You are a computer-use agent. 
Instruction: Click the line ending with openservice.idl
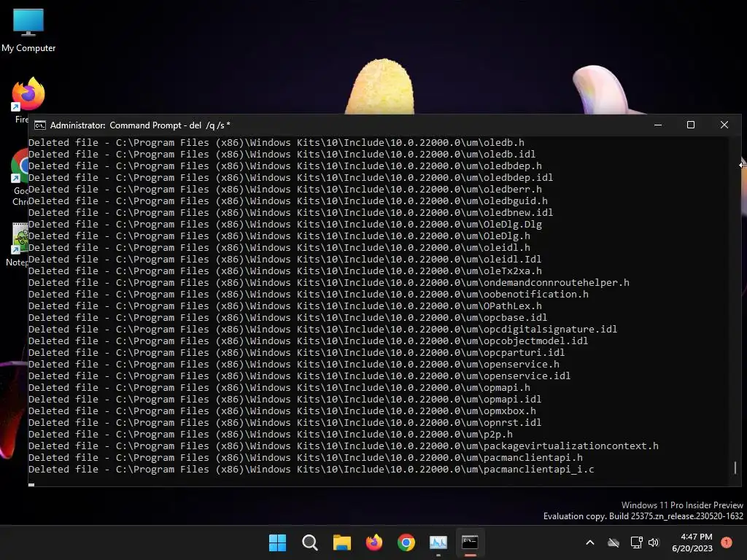point(300,376)
